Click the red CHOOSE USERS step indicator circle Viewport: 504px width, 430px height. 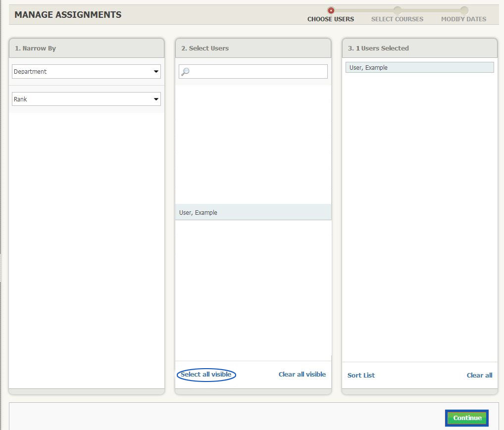[330, 9]
